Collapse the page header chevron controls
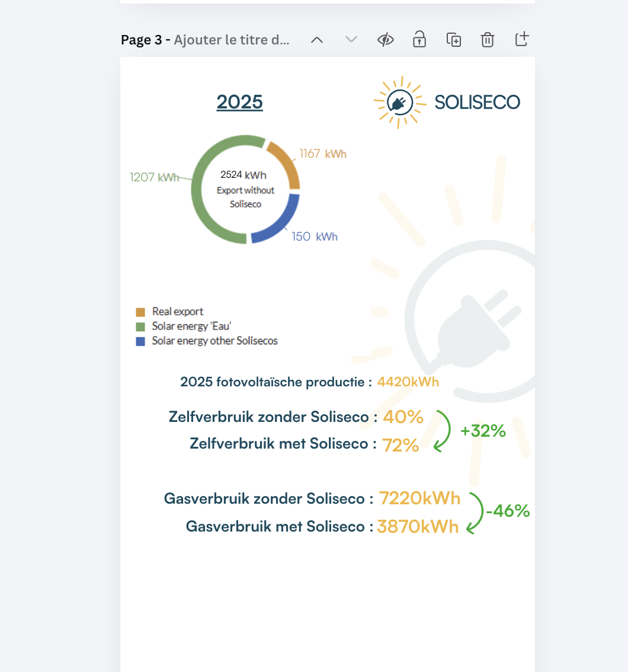The height and width of the screenshot is (672, 628). [317, 39]
